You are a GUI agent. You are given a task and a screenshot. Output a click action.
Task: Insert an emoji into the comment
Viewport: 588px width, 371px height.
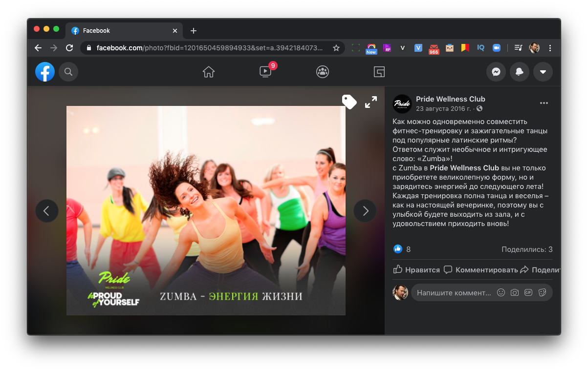point(501,293)
